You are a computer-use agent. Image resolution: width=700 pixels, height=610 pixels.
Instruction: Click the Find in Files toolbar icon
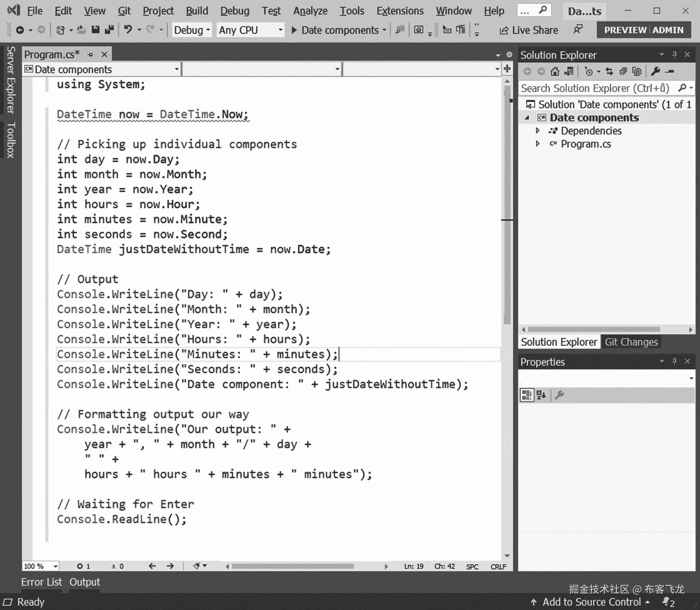click(400, 30)
